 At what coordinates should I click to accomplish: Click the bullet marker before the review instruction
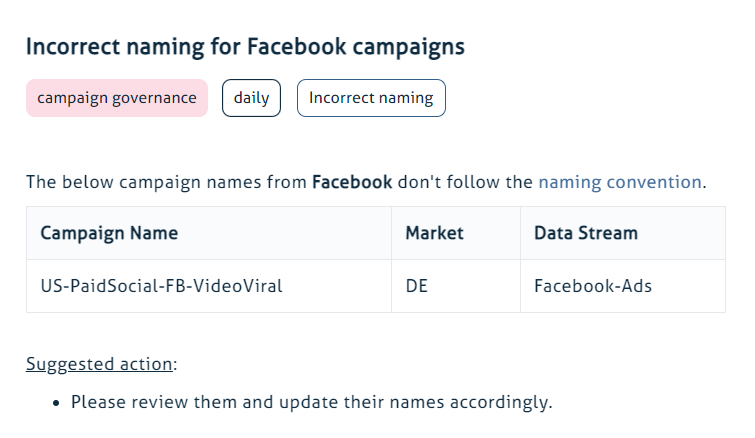click(x=58, y=403)
